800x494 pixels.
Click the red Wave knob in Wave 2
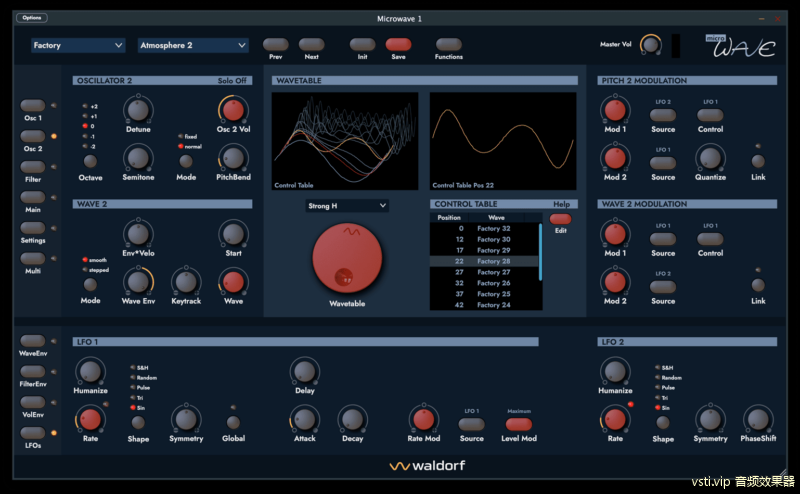[x=233, y=282]
